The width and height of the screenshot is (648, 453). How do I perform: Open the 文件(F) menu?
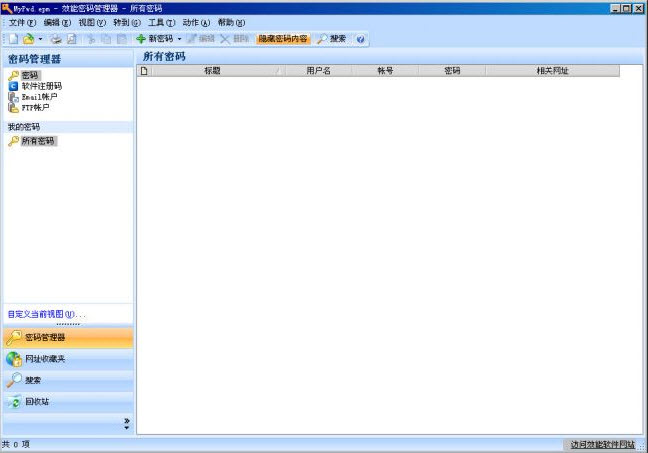22,22
